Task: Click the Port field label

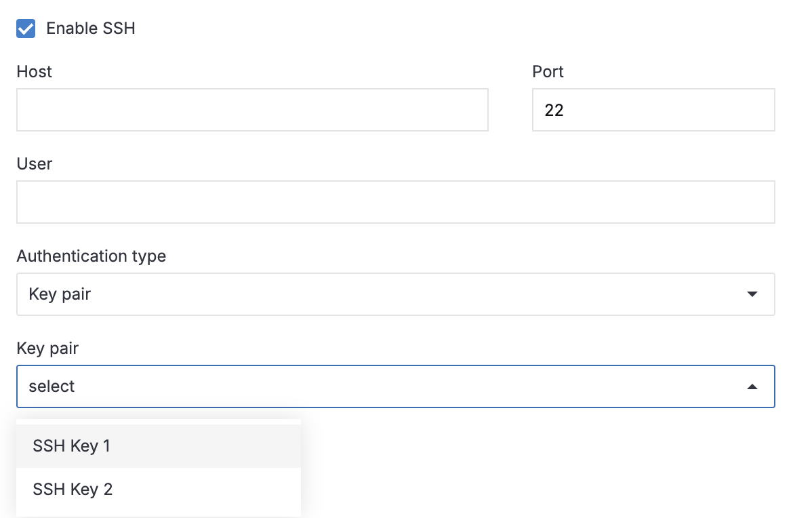Action: tap(548, 72)
